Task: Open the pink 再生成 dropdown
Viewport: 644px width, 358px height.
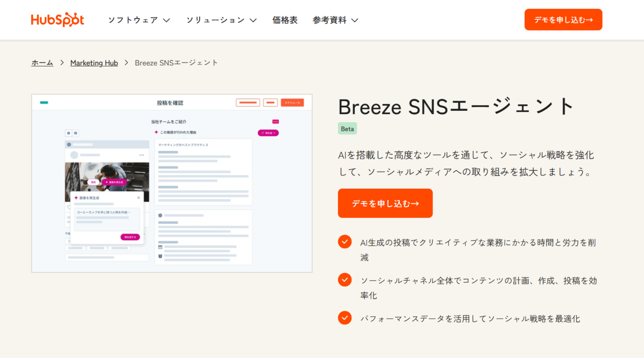Action: [268, 133]
